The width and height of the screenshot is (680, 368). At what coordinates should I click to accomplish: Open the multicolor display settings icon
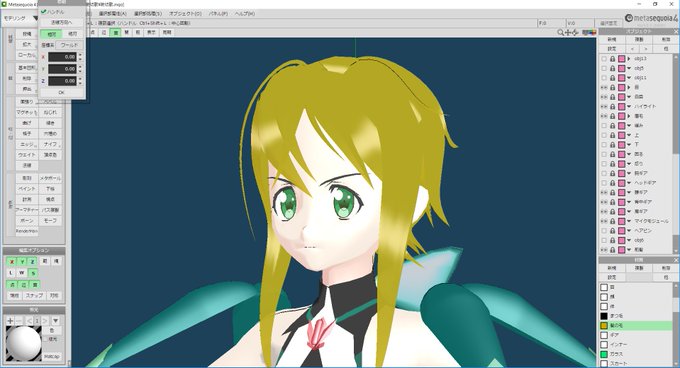(x=588, y=33)
